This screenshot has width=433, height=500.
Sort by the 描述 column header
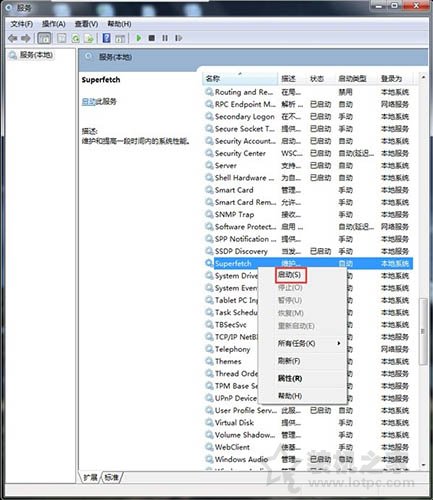coord(292,79)
